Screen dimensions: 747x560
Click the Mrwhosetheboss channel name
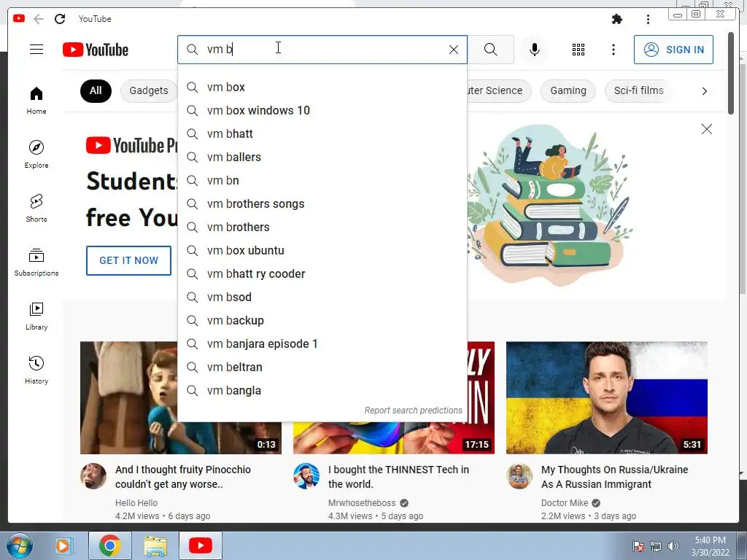click(362, 503)
